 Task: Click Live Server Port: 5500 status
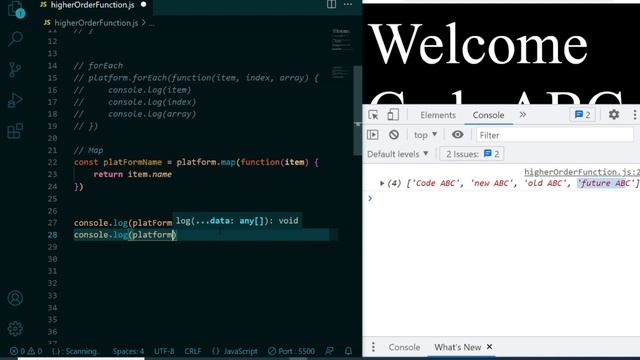[x=291, y=351]
